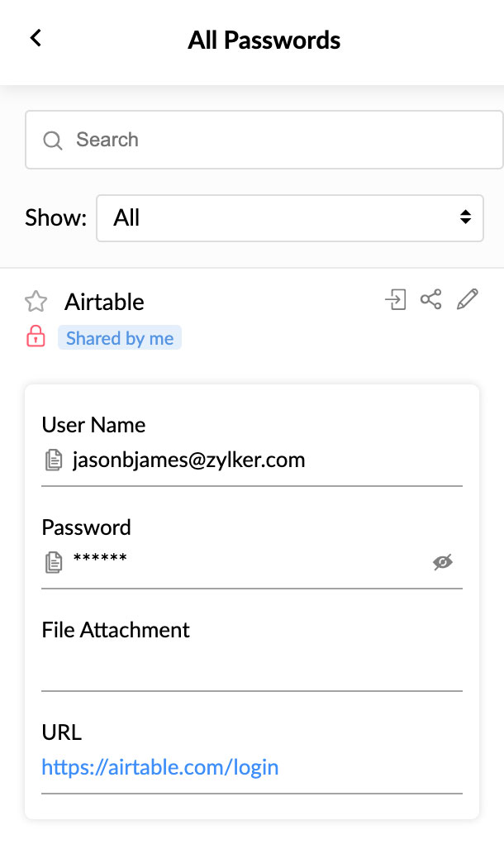
Task: Click the Airtable entry title
Action: [x=104, y=302]
